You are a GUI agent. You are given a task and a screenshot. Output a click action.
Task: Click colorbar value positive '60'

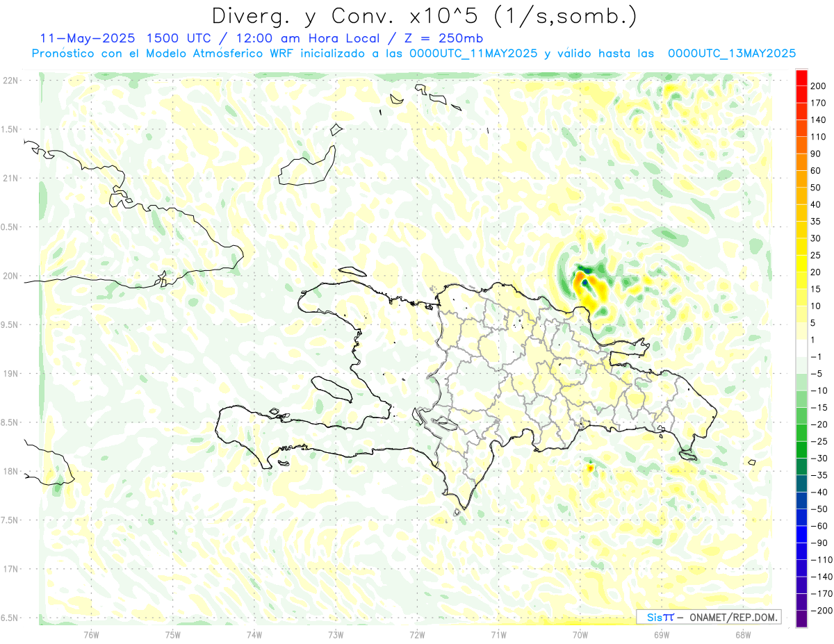click(x=817, y=171)
